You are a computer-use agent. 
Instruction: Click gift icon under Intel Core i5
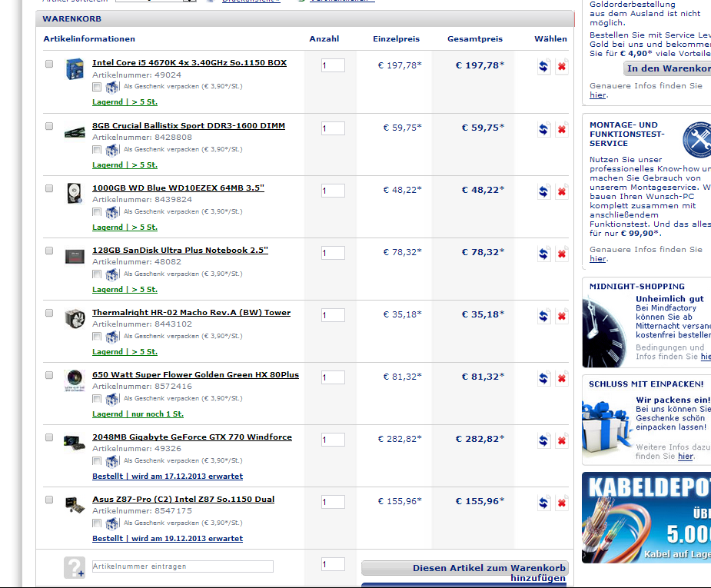pyautogui.click(x=112, y=87)
